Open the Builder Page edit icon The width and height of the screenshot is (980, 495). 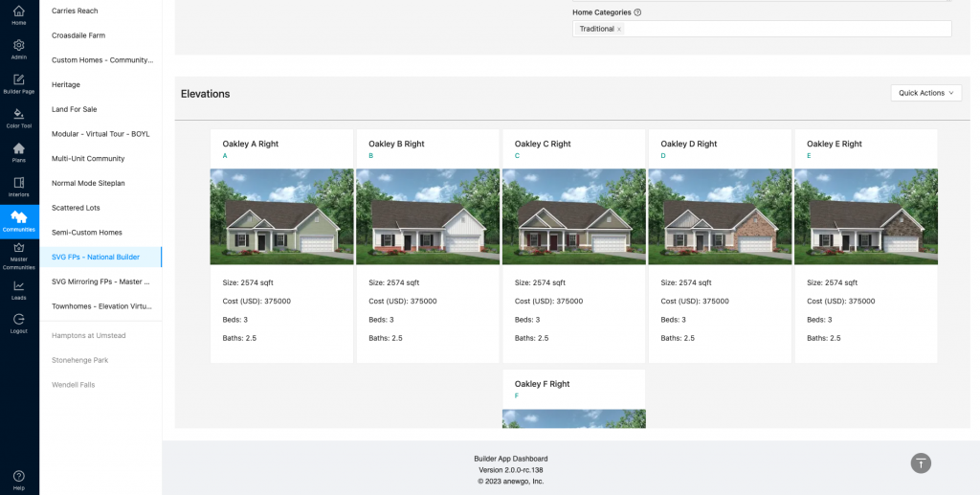pos(19,80)
